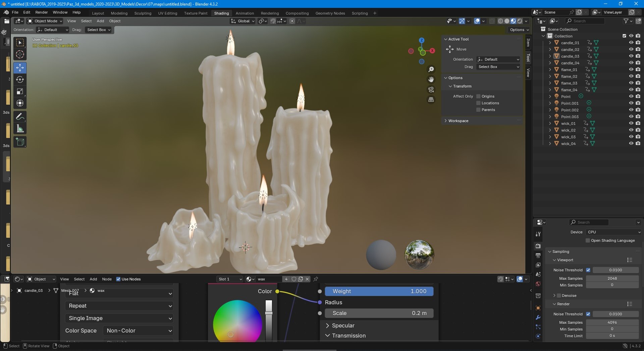644x351 pixels.
Task: Open Color Space Non-Color dropdown
Action: pyautogui.click(x=138, y=331)
